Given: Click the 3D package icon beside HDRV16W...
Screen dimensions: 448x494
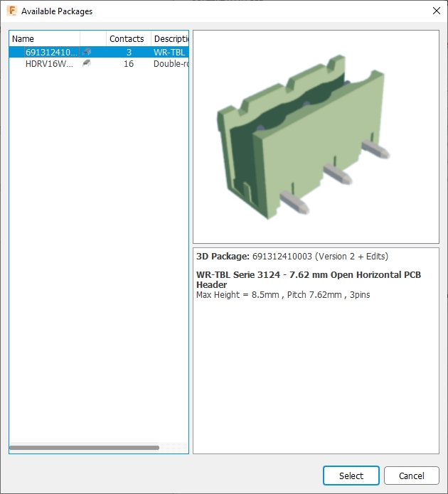Looking at the screenshot, I should [87, 64].
